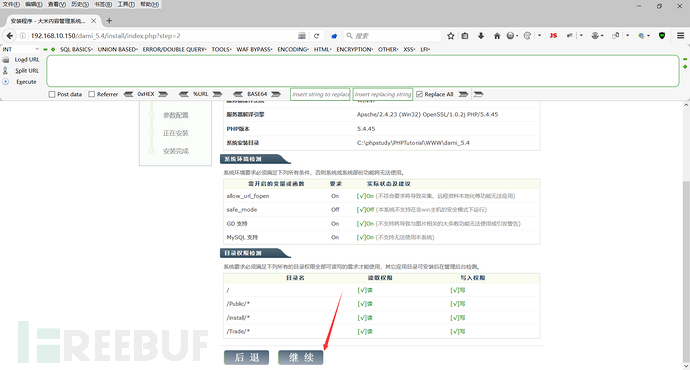Click the 后退 back button

click(x=246, y=357)
